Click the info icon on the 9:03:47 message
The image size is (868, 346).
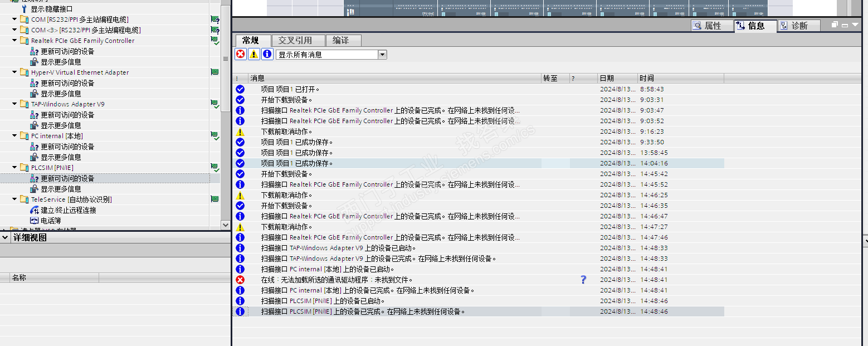[240, 110]
